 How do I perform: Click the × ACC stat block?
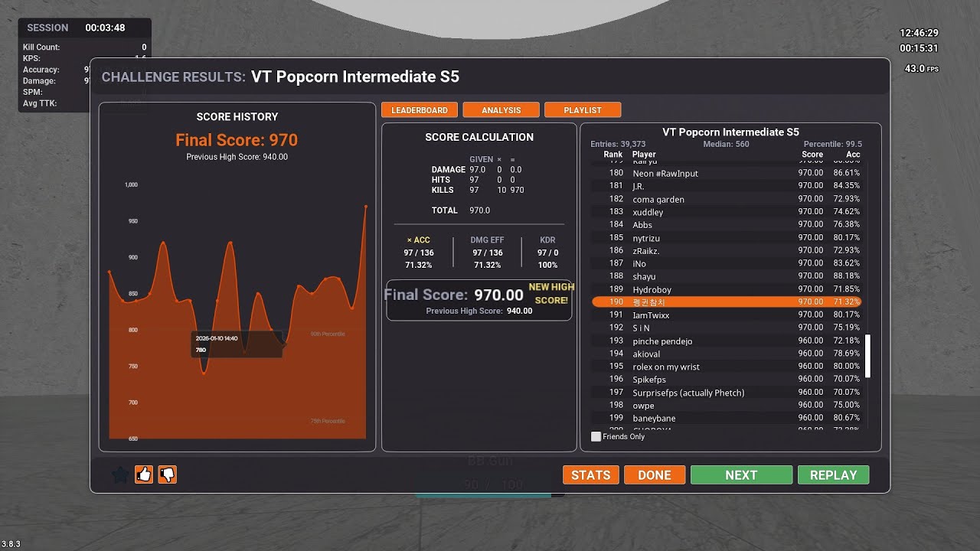[418, 253]
